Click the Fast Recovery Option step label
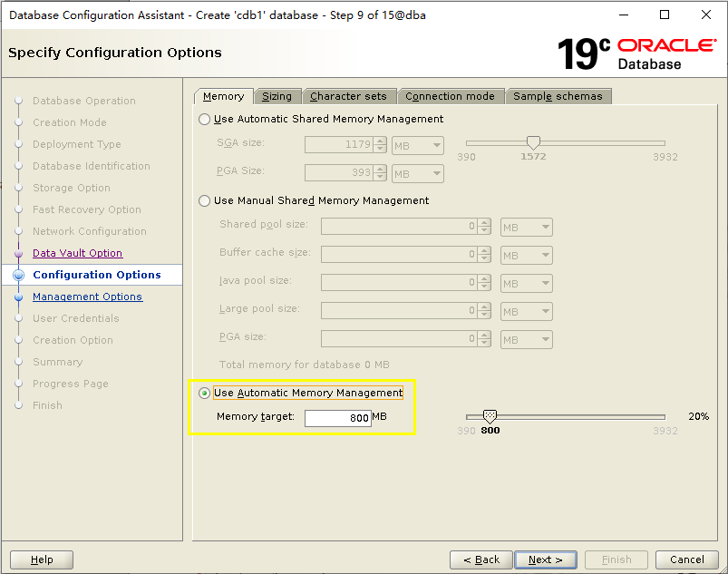The width and height of the screenshot is (728, 574). tap(87, 209)
